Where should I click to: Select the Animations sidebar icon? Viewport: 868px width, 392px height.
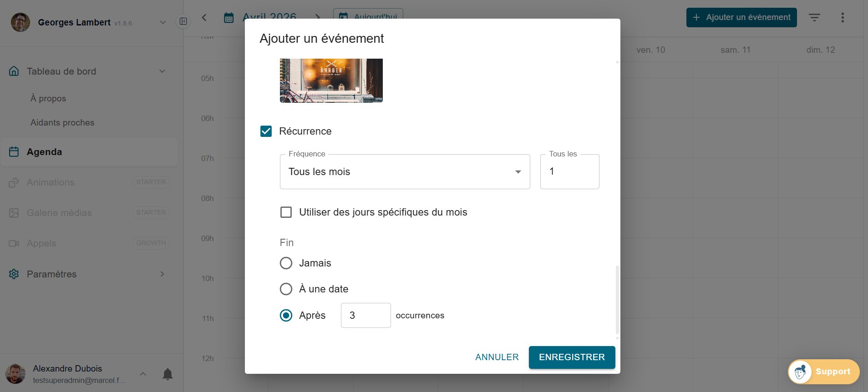[x=14, y=182]
